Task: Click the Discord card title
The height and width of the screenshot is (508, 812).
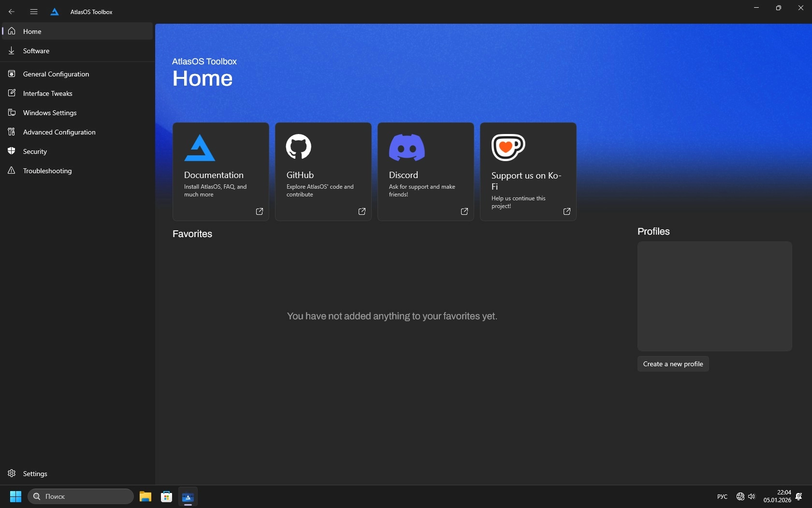Action: pyautogui.click(x=404, y=175)
